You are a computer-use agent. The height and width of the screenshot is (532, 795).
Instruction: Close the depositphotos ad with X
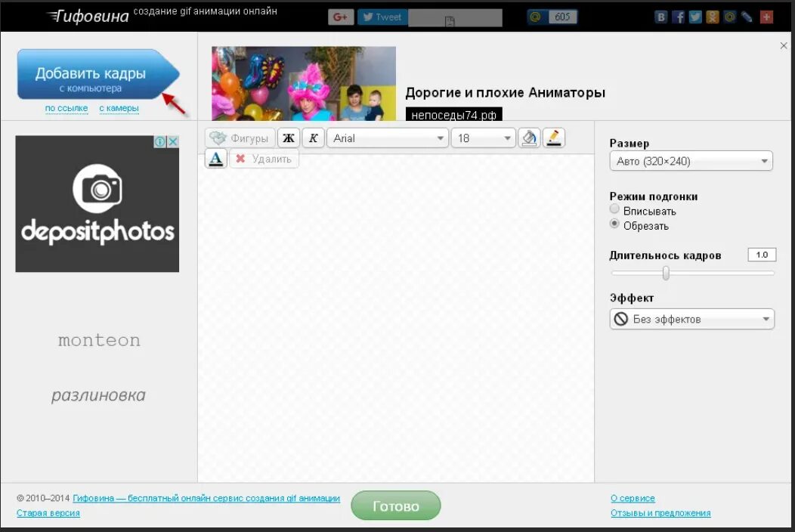pos(173,141)
